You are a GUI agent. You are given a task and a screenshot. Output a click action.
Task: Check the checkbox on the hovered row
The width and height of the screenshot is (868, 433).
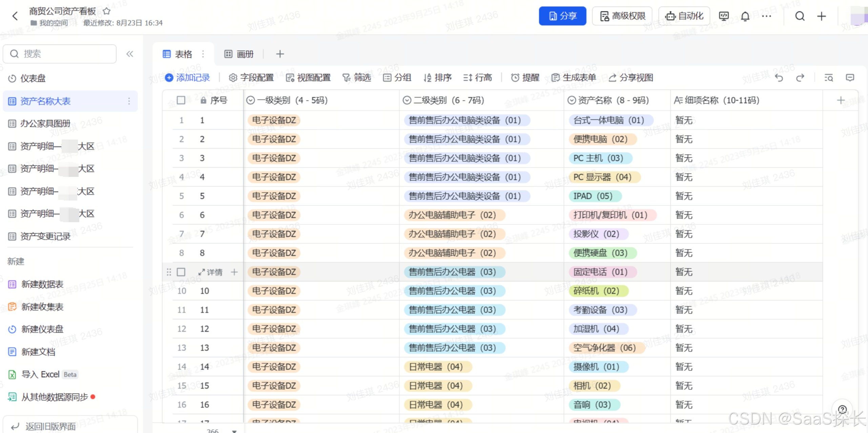(x=181, y=272)
